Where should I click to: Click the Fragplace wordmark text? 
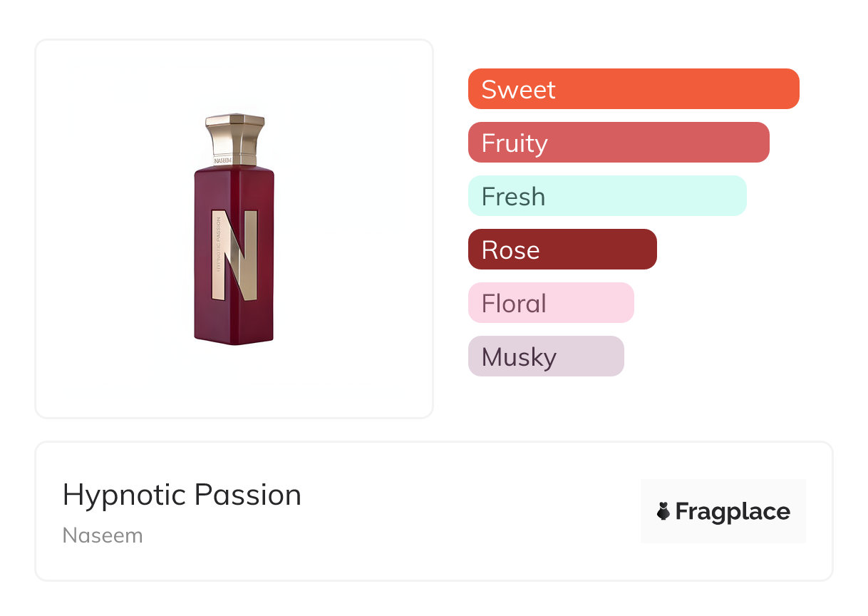733,512
